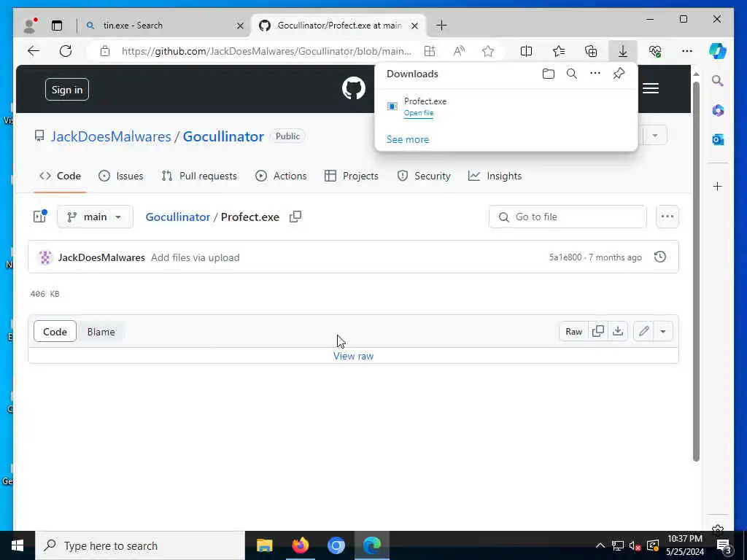Image resolution: width=747 pixels, height=560 pixels.
Task: Select the Code view button
Action: pyautogui.click(x=55, y=332)
